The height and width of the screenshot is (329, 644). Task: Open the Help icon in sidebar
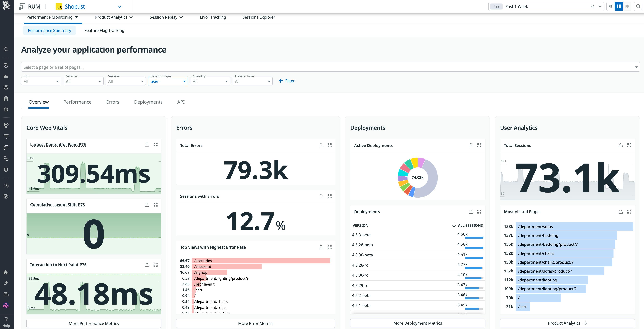[x=6, y=321]
